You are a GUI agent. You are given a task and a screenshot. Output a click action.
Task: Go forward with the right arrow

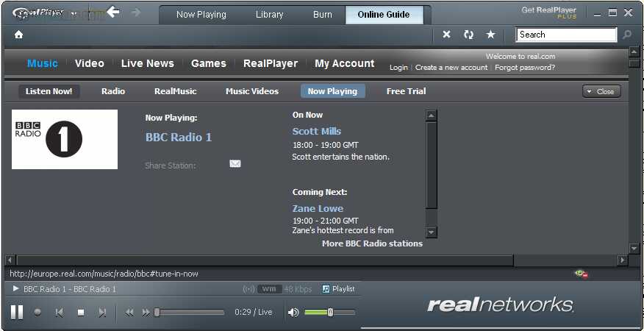click(136, 13)
